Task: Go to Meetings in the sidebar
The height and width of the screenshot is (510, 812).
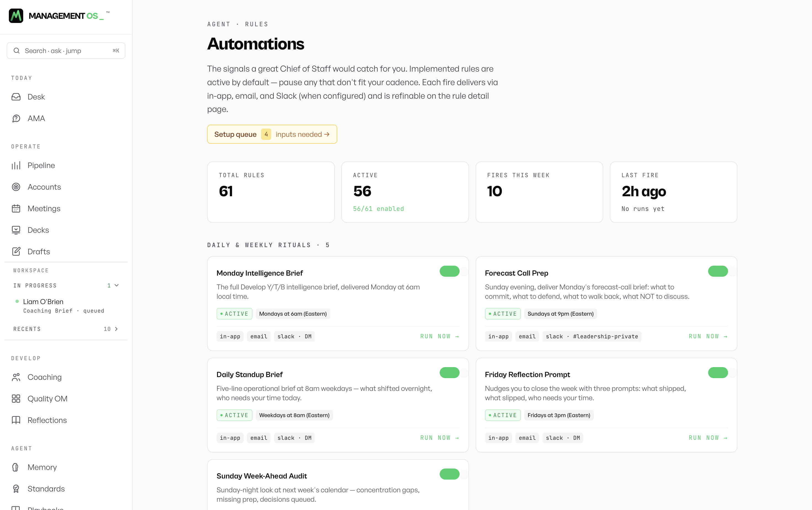Action: coord(66,208)
